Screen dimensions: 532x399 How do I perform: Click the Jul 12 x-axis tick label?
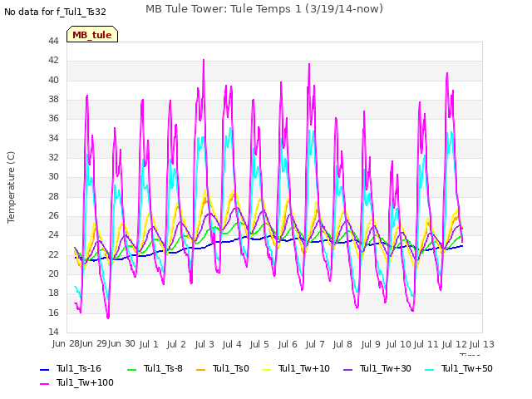click(x=455, y=344)
